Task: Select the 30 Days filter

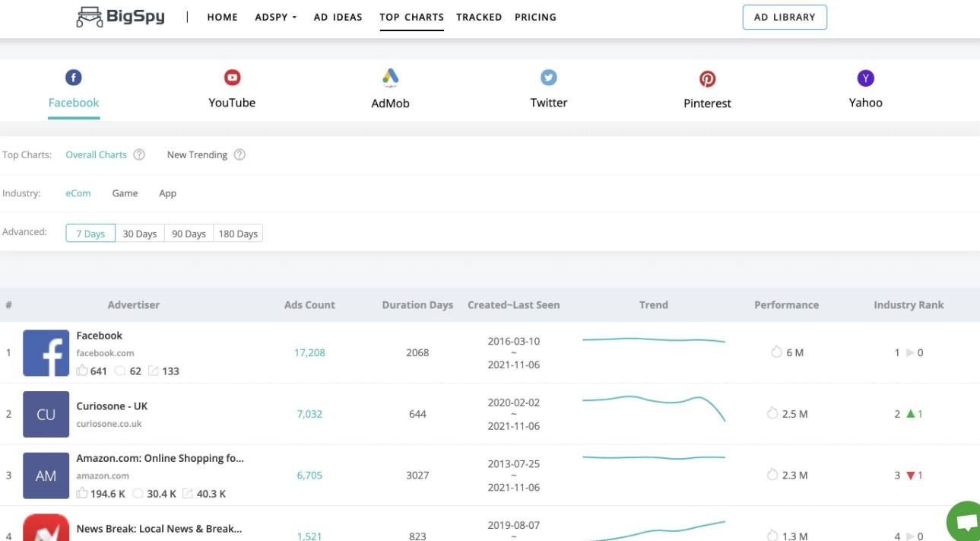Action: (x=140, y=234)
